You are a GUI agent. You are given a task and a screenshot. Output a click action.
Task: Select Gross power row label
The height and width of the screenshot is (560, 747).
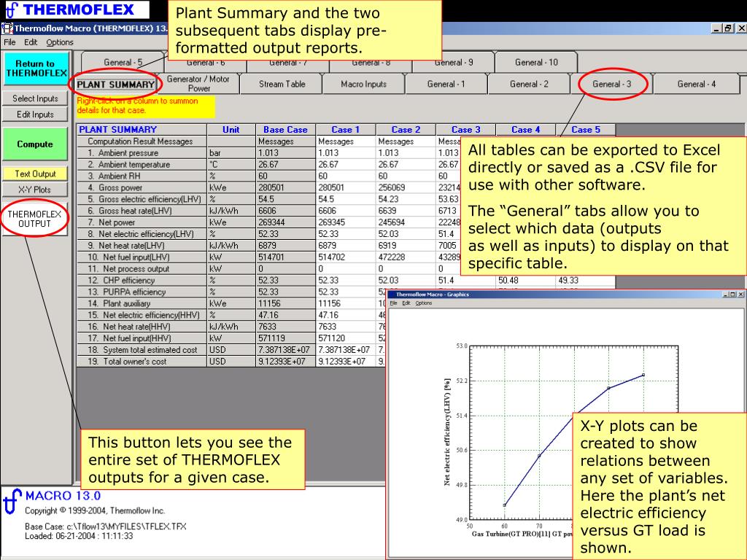[x=142, y=187]
